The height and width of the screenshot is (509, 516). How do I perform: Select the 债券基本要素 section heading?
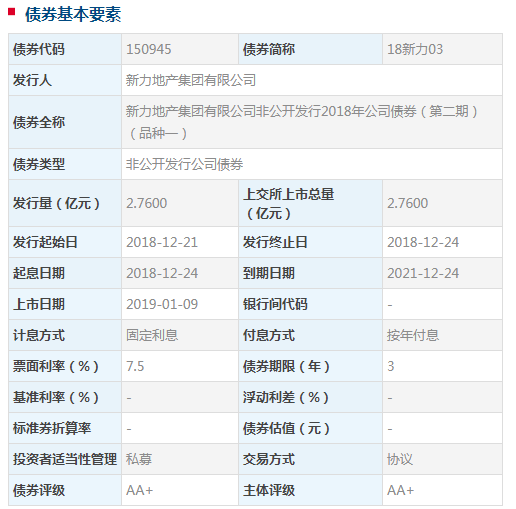[x=73, y=14]
